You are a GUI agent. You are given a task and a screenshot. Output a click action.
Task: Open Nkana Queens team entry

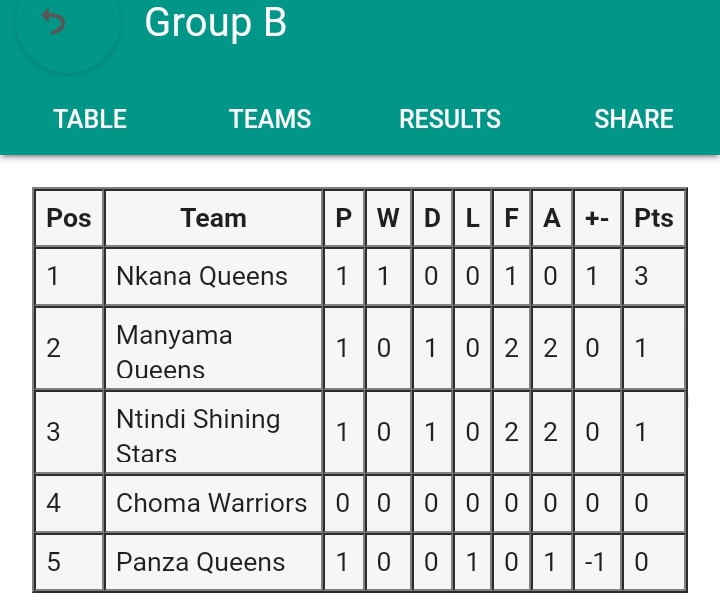tap(202, 276)
